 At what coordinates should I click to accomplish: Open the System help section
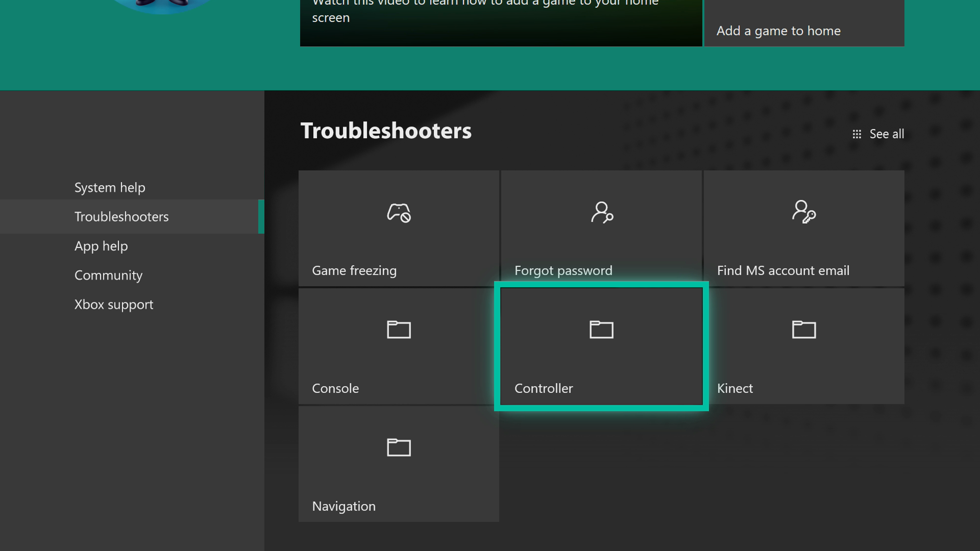110,187
